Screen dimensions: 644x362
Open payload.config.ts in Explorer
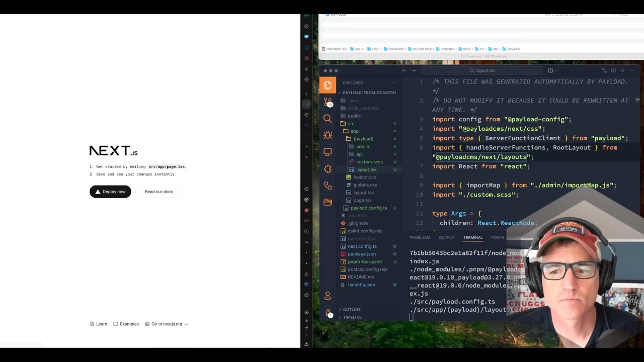point(368,208)
